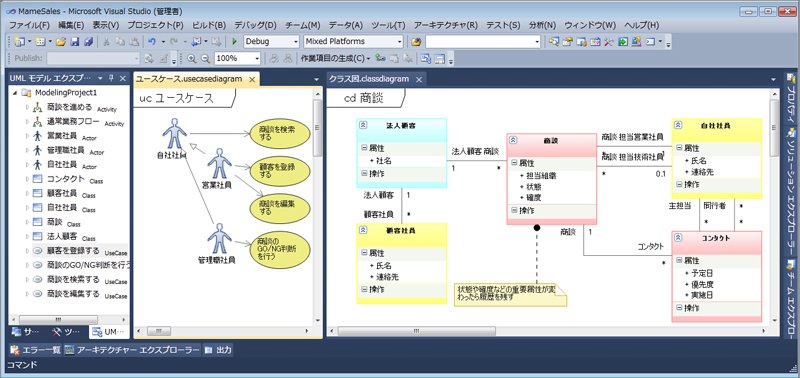Start debugging with the green play icon
The image size is (800, 378).
coord(234,42)
